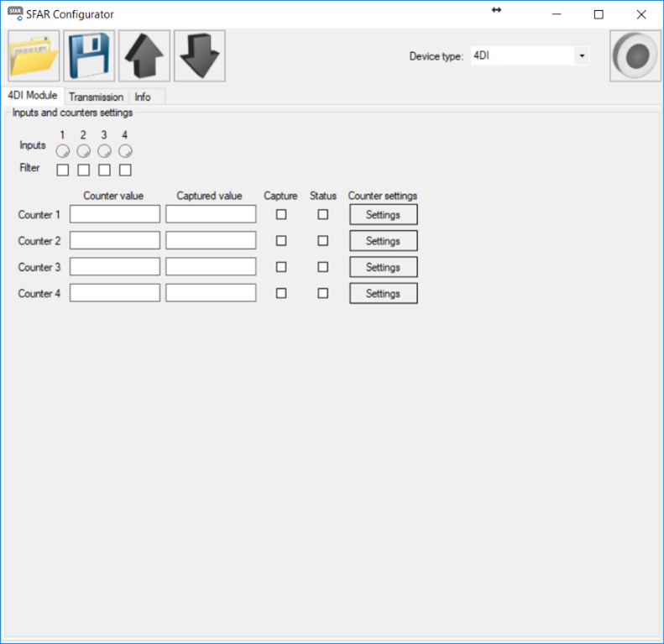Click the round connect icon button
This screenshot has height=644, width=664.
click(635, 56)
